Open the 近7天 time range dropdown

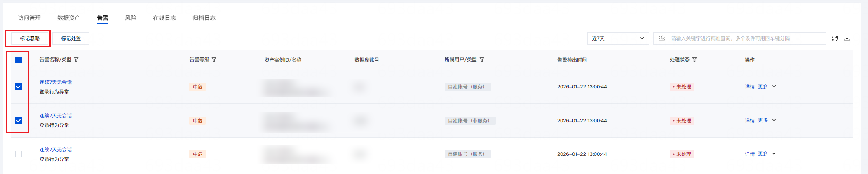click(617, 38)
